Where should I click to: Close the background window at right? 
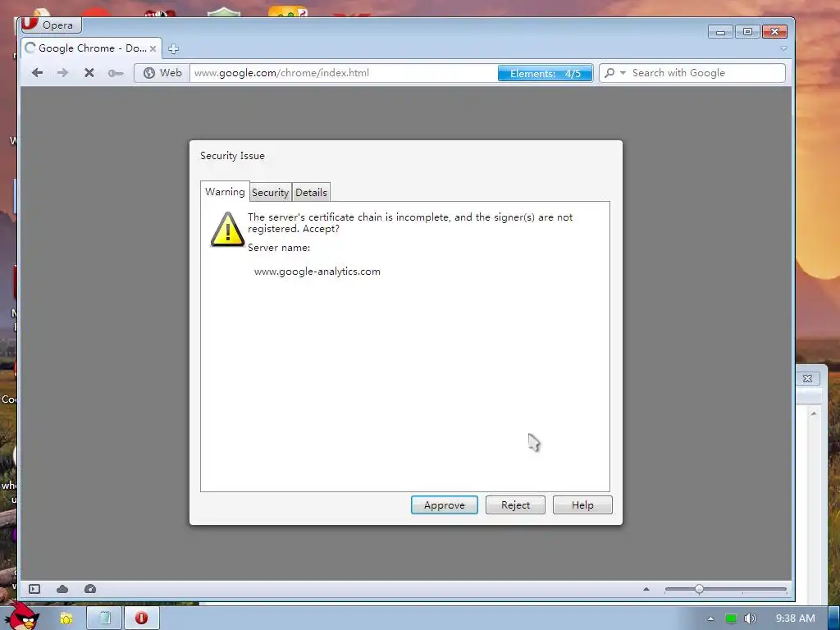(807, 378)
